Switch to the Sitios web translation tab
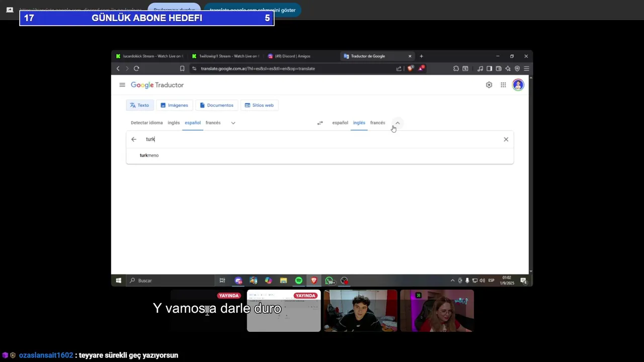Viewport: 644px width, 362px height. (x=259, y=105)
